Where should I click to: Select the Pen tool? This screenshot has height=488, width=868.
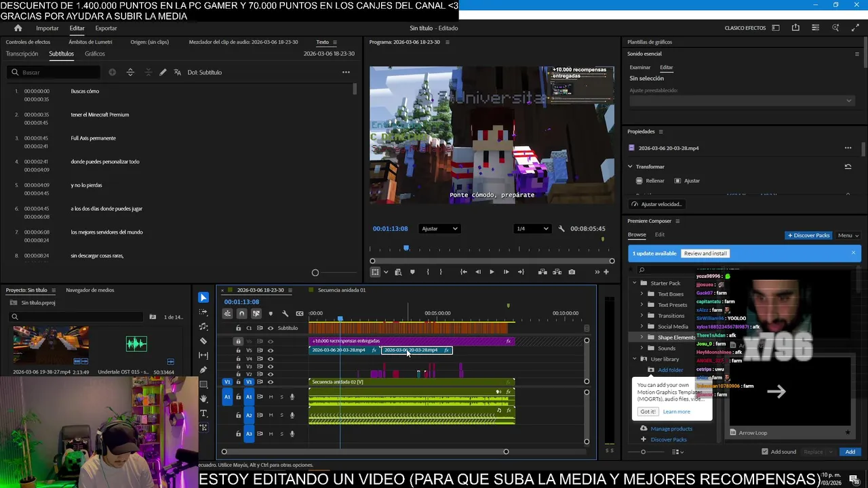203,370
